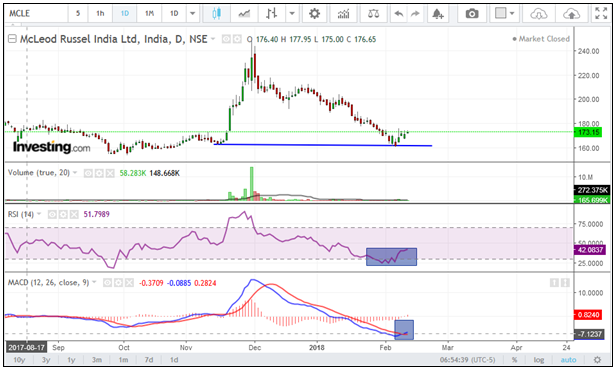Toggle log scale button
Screen dimensions: 614x370
pyautogui.click(x=539, y=359)
